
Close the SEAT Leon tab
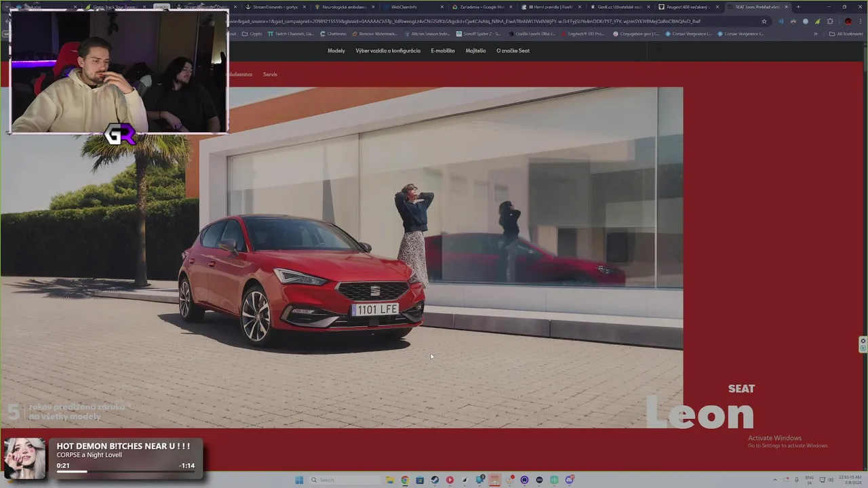pyautogui.click(x=787, y=7)
